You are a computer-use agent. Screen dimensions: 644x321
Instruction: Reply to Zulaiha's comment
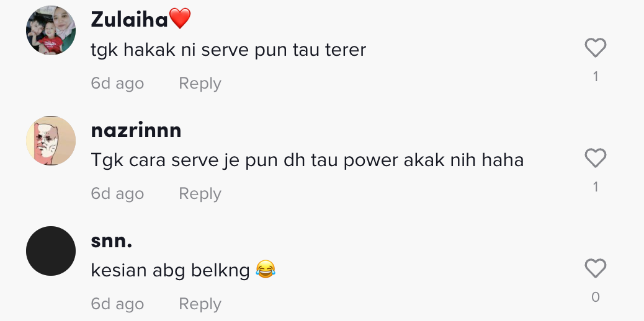[x=200, y=83]
